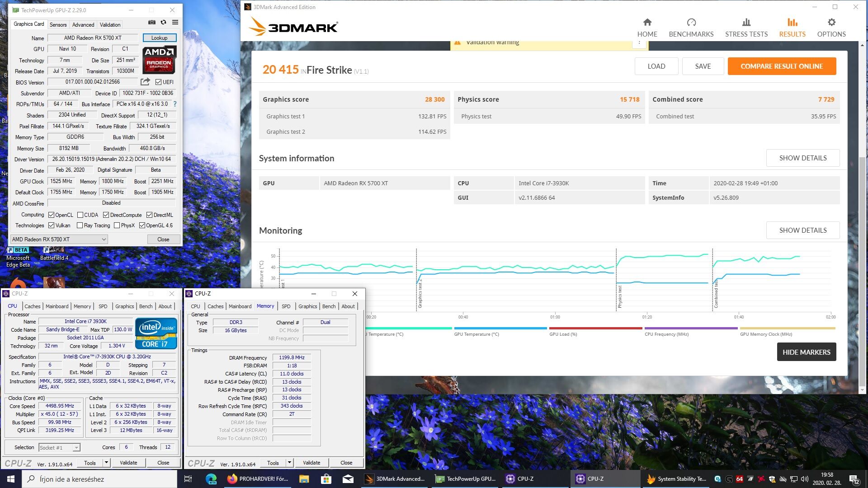Screen dimensions: 868x488
Task: Toggle the Ray Tracing checkbox
Action: point(80,225)
